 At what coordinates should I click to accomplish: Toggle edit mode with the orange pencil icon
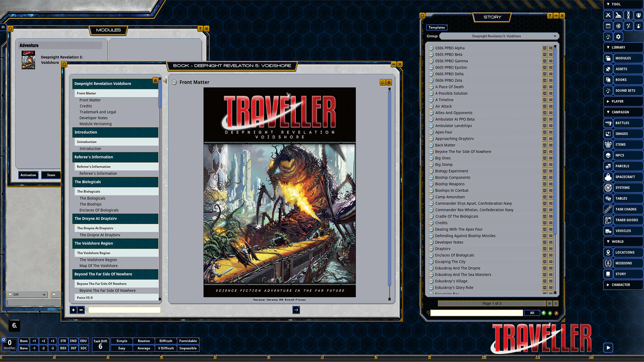(x=557, y=313)
